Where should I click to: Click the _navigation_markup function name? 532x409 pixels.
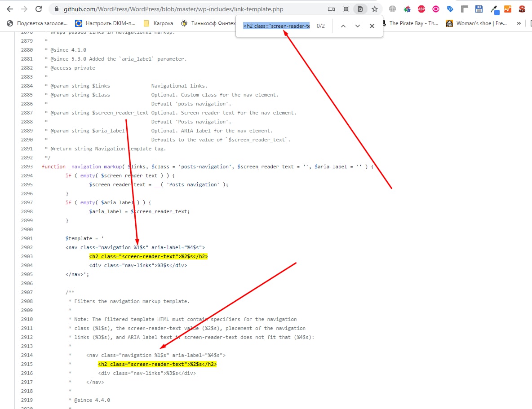pos(95,167)
